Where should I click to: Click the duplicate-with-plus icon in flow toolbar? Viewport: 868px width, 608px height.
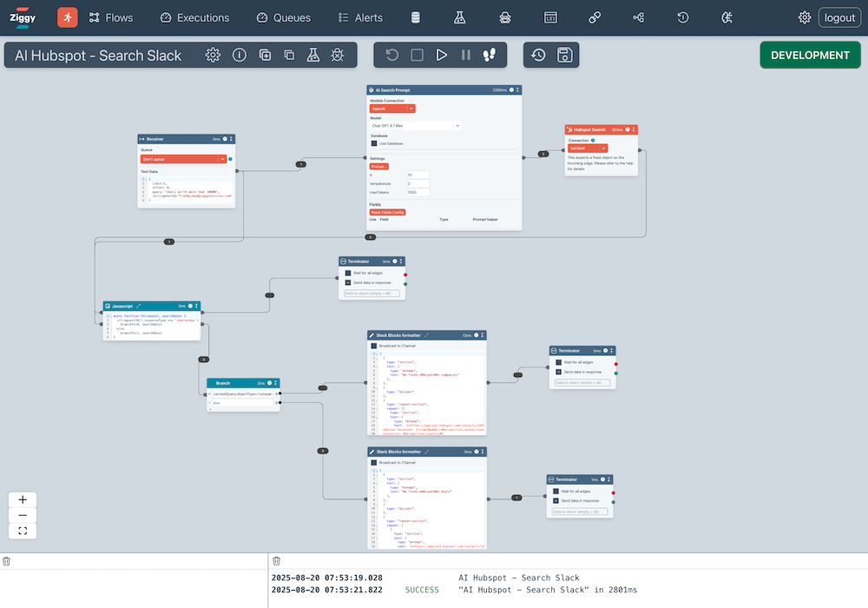pyautogui.click(x=265, y=55)
